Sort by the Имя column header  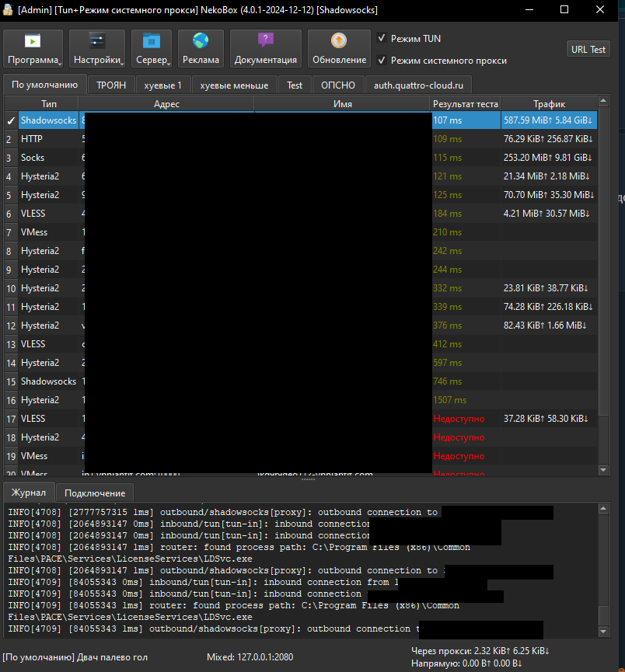click(342, 104)
